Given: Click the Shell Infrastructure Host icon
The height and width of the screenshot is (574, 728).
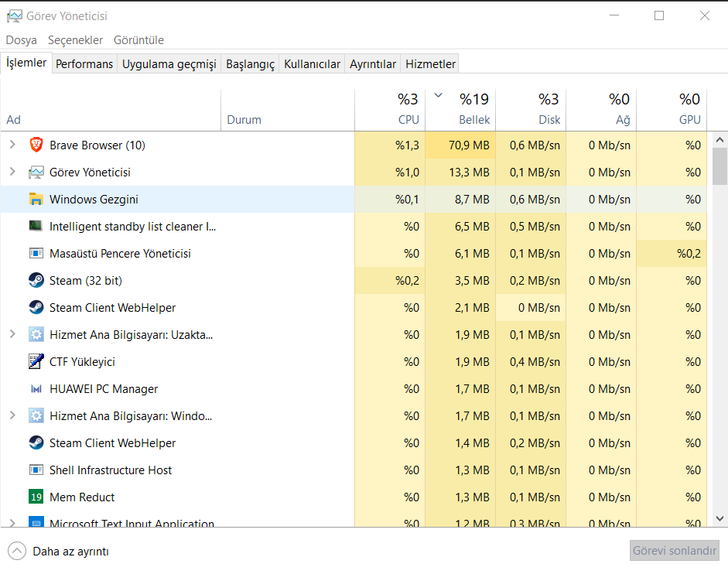Looking at the screenshot, I should pos(36,470).
